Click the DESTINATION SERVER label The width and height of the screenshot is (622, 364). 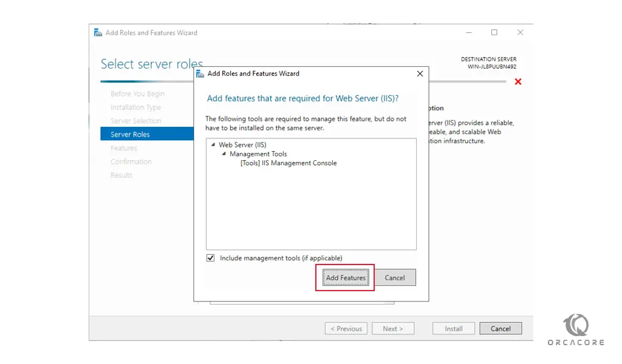tap(489, 59)
